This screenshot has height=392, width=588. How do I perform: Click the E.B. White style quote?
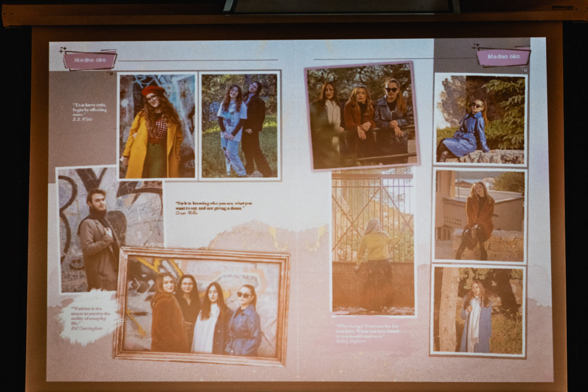click(90, 111)
